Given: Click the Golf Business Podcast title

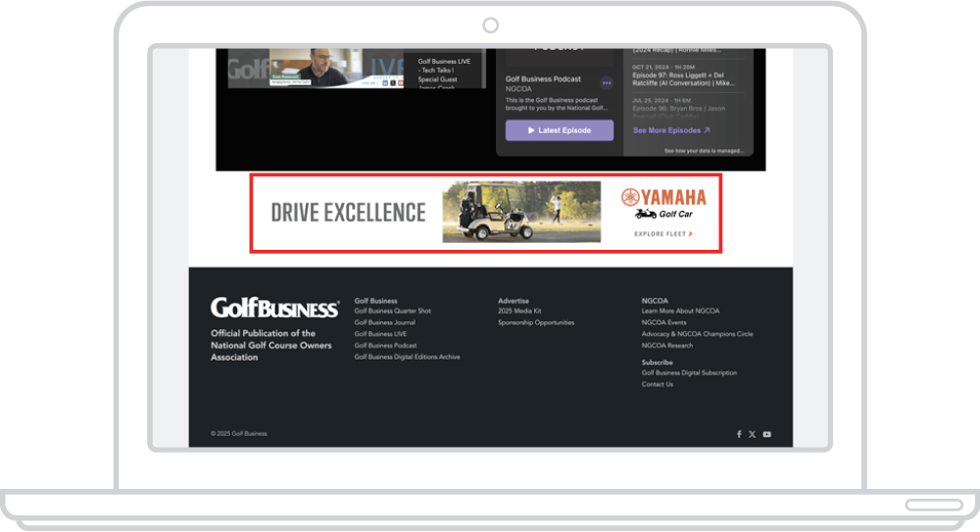Looking at the screenshot, I should pyautogui.click(x=543, y=78).
